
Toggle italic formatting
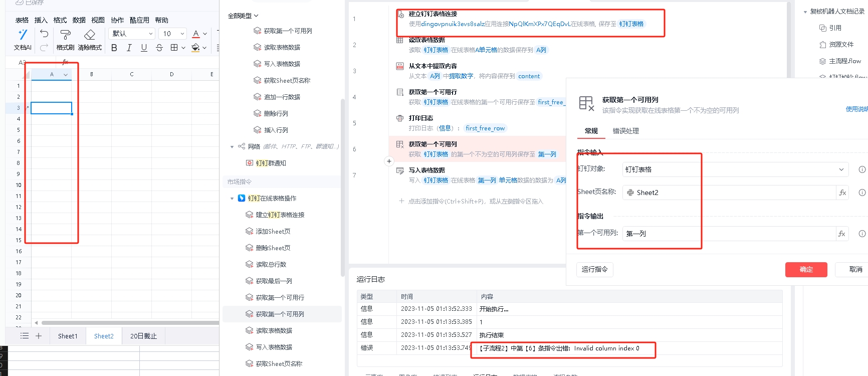[x=129, y=48]
